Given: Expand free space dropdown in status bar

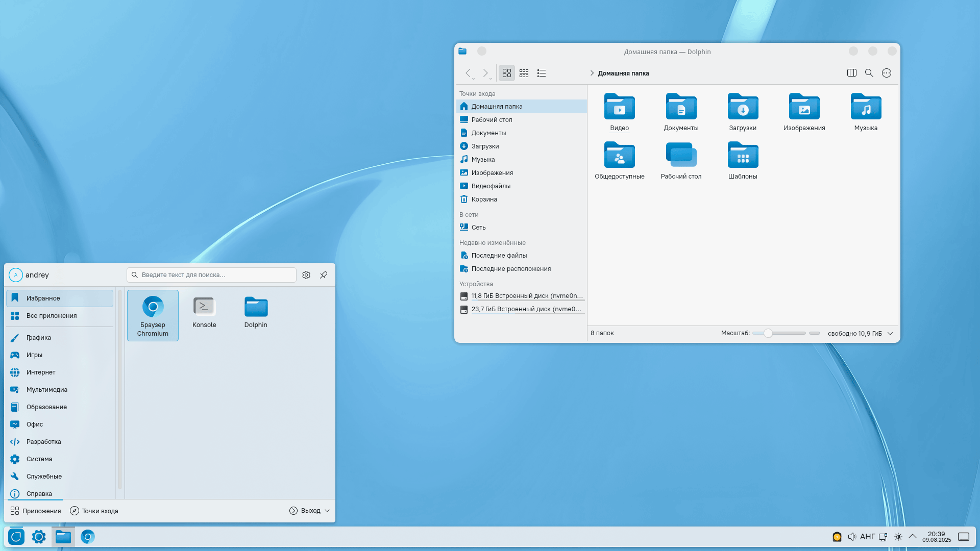Looking at the screenshot, I should coord(890,334).
